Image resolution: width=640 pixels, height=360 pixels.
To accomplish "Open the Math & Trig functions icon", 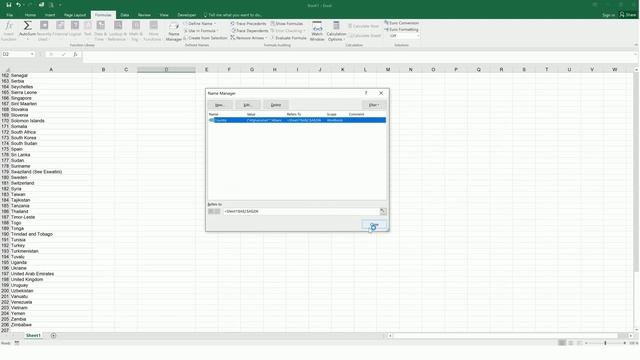I will [136, 26].
